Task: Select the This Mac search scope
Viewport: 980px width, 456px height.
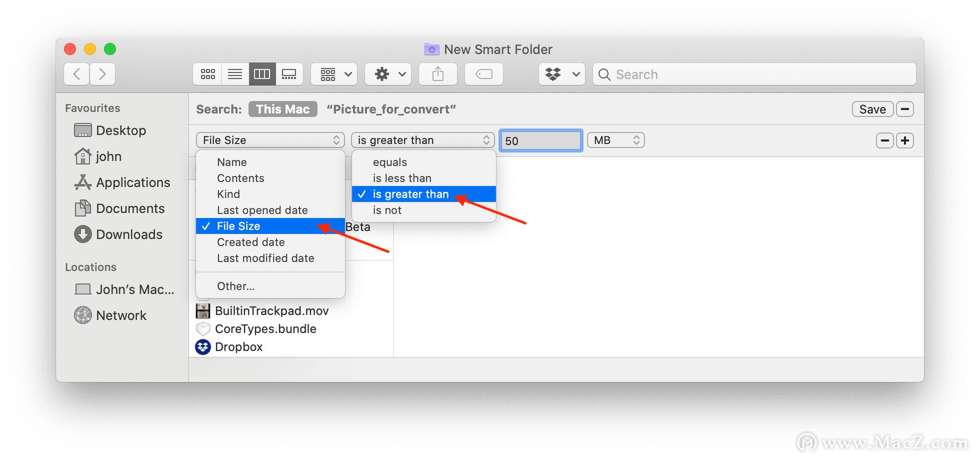Action: [283, 109]
